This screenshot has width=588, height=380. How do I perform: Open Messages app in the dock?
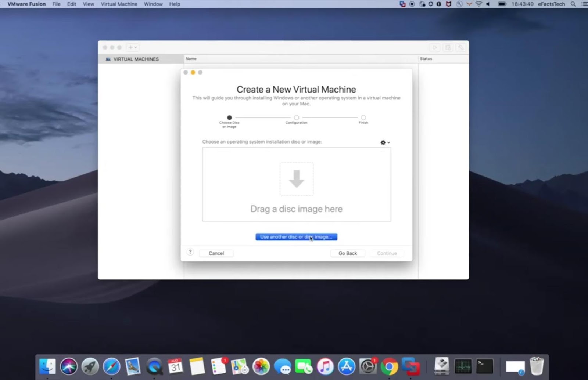coord(283,366)
